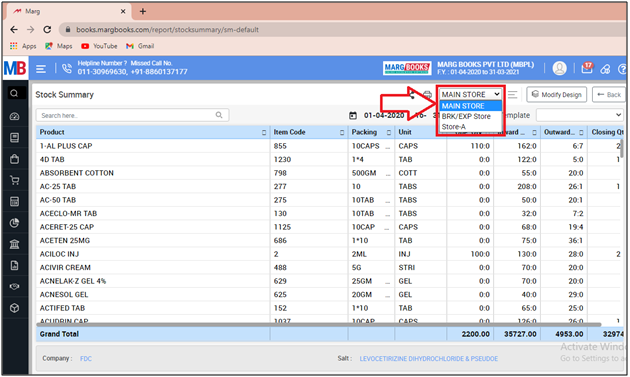630x377 pixels.
Task: Click the 01-04-2020 start date
Action: (384, 116)
